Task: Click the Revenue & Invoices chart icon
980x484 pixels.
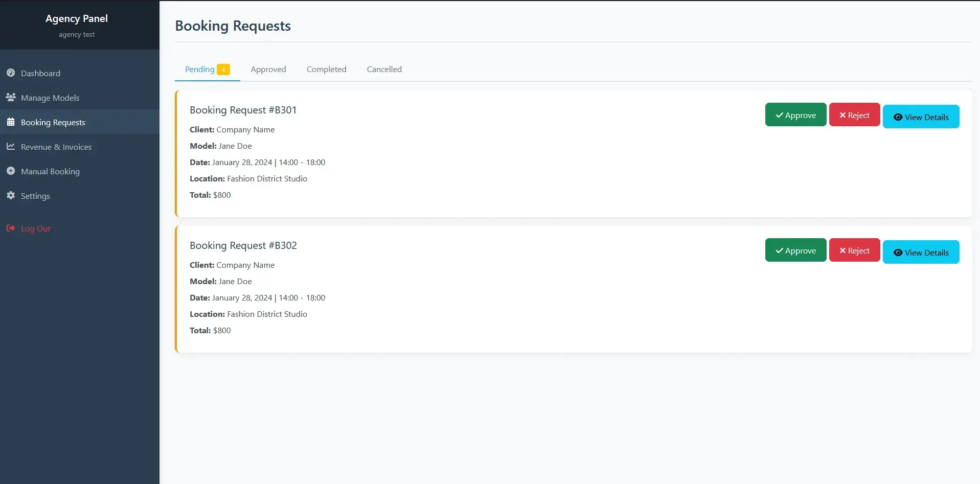Action: pyautogui.click(x=11, y=147)
